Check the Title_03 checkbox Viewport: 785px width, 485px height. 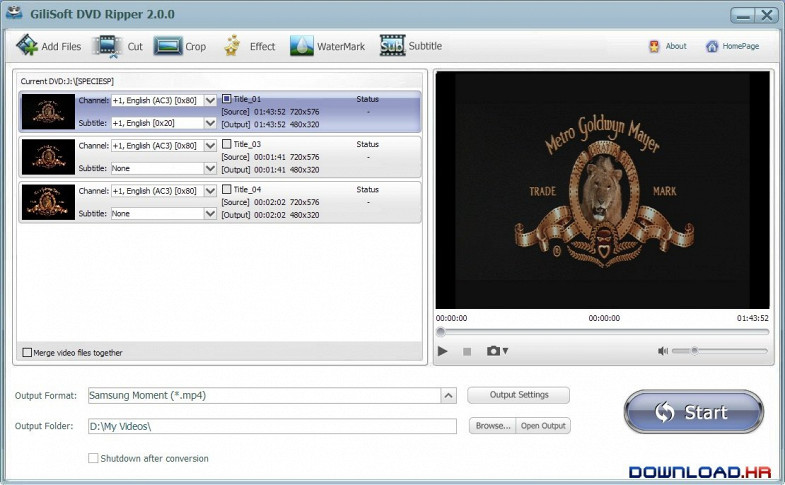pos(226,144)
